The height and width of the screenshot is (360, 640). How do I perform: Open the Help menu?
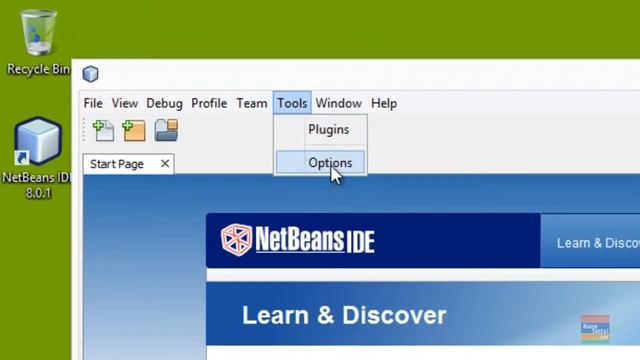384,103
